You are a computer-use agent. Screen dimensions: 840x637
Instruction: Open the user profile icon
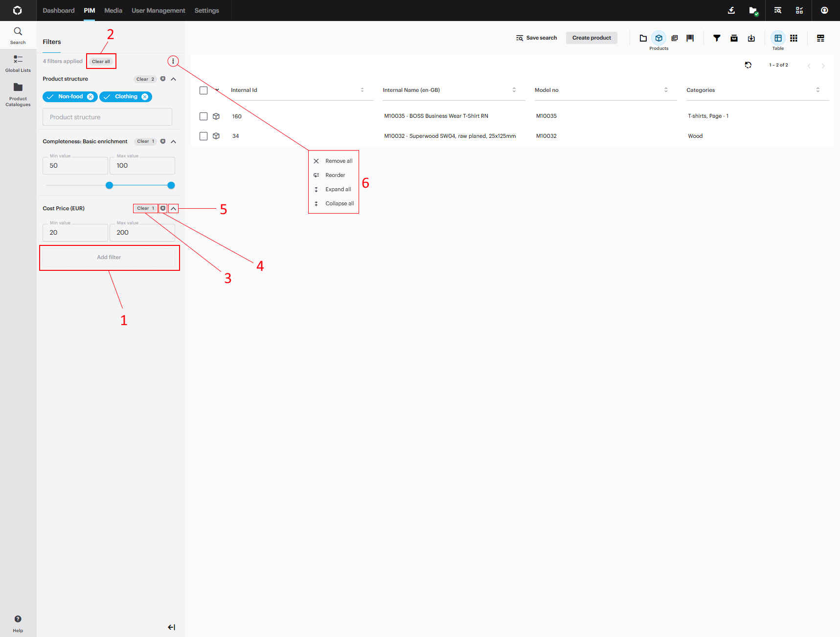(x=824, y=10)
